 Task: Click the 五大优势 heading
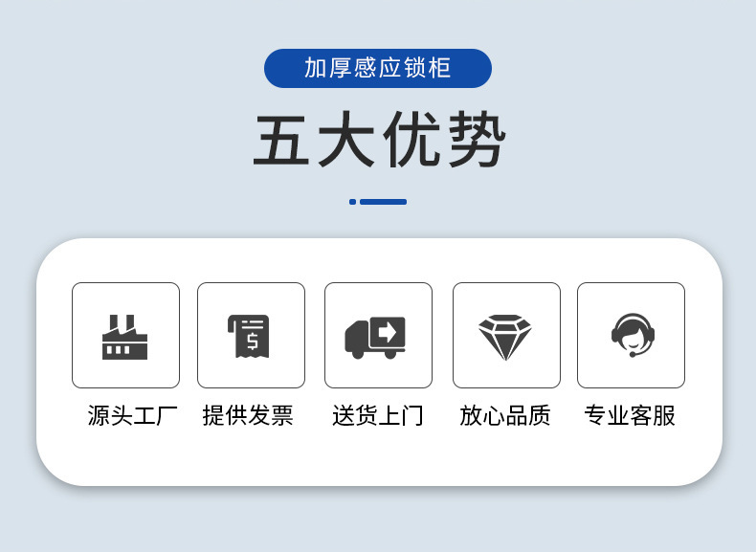click(380, 140)
